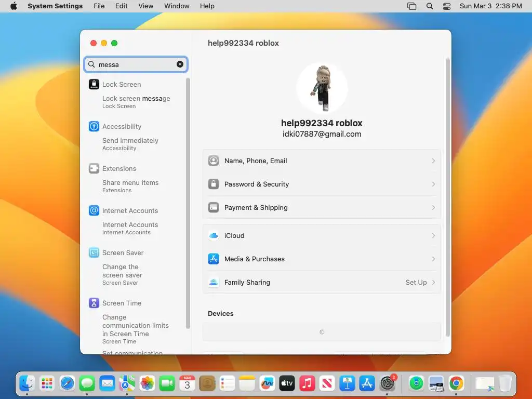This screenshot has width=532, height=399.
Task: Click the main pane vertical scrollbar
Action: [447, 197]
